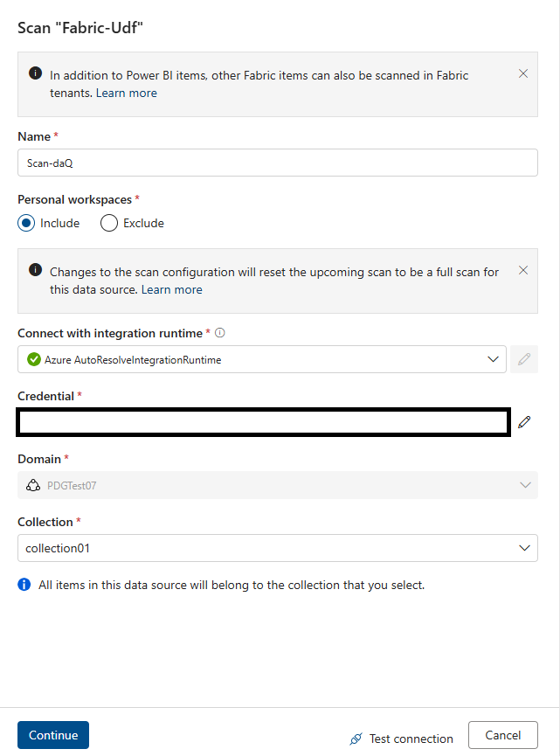Click the integration runtime info tooltip icon
560x756 pixels.
(x=220, y=333)
